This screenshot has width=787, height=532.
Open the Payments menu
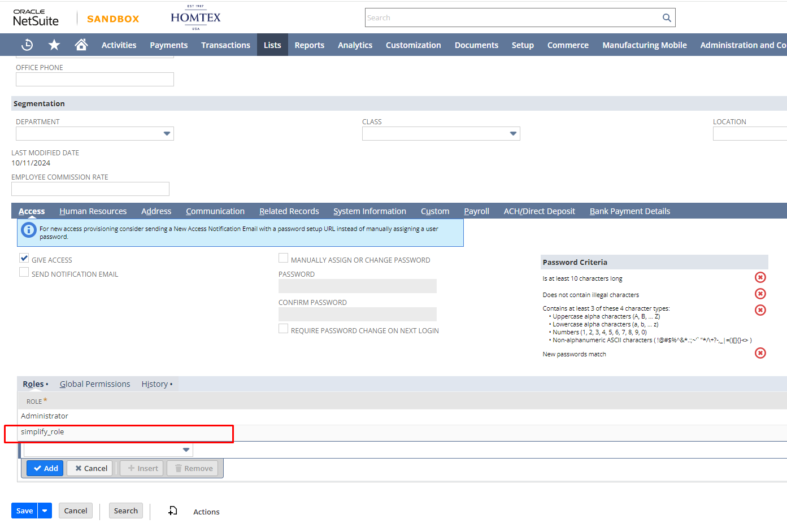(x=168, y=45)
